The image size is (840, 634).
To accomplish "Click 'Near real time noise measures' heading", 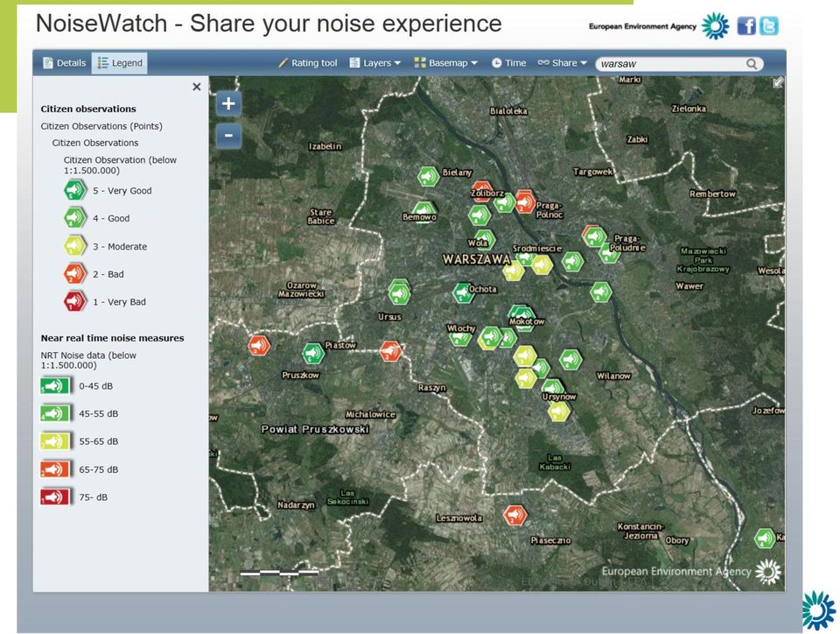I will click(113, 338).
